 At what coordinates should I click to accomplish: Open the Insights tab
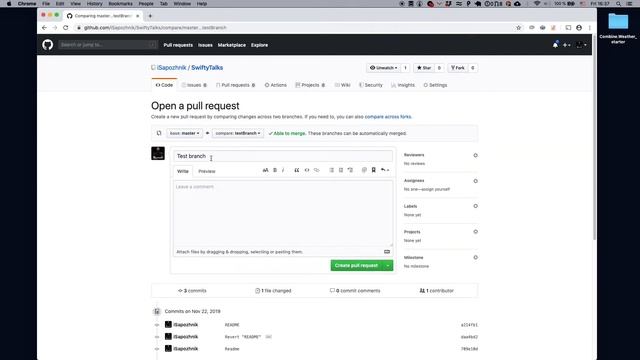pyautogui.click(x=403, y=85)
